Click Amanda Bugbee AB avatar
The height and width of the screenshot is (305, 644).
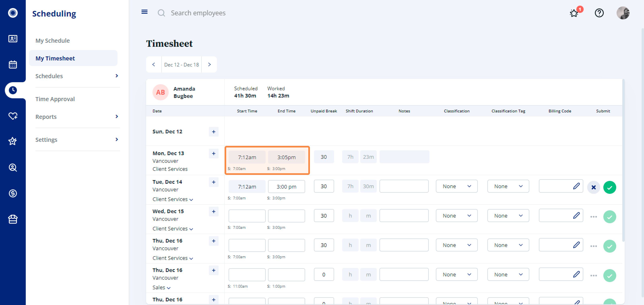(x=160, y=92)
